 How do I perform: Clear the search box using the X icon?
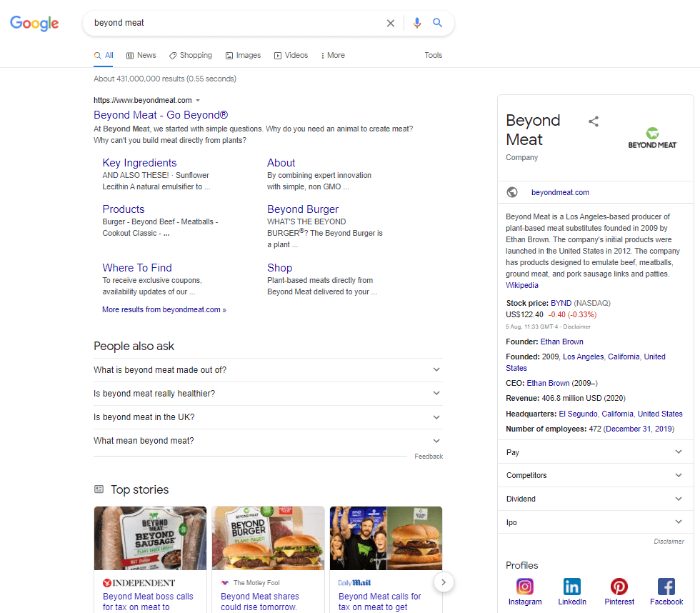point(390,22)
